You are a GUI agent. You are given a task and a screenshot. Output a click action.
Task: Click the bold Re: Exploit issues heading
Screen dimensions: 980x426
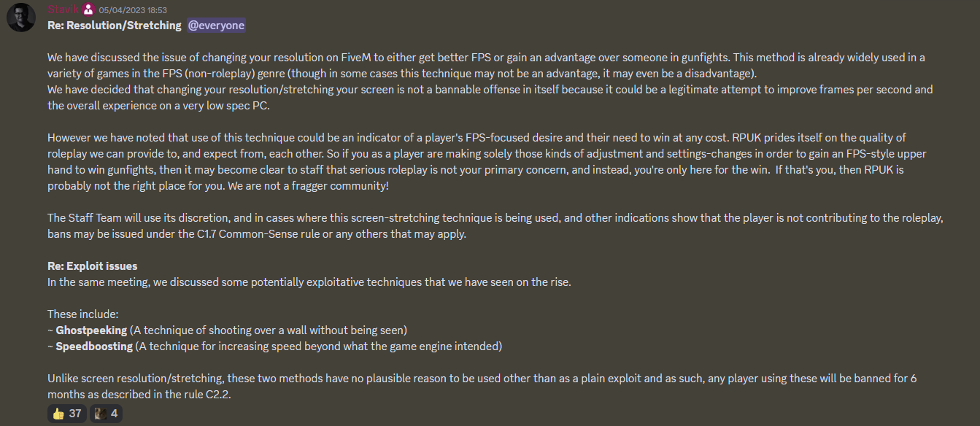(x=93, y=266)
